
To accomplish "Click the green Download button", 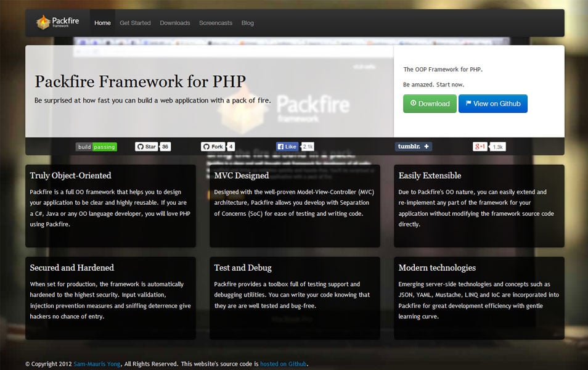I will (x=430, y=104).
